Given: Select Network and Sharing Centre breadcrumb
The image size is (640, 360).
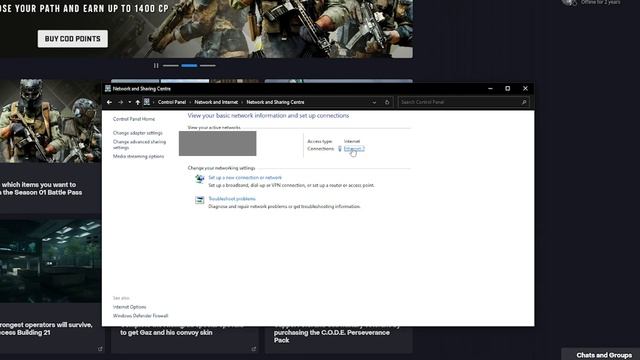Looking at the screenshot, I should [275, 102].
